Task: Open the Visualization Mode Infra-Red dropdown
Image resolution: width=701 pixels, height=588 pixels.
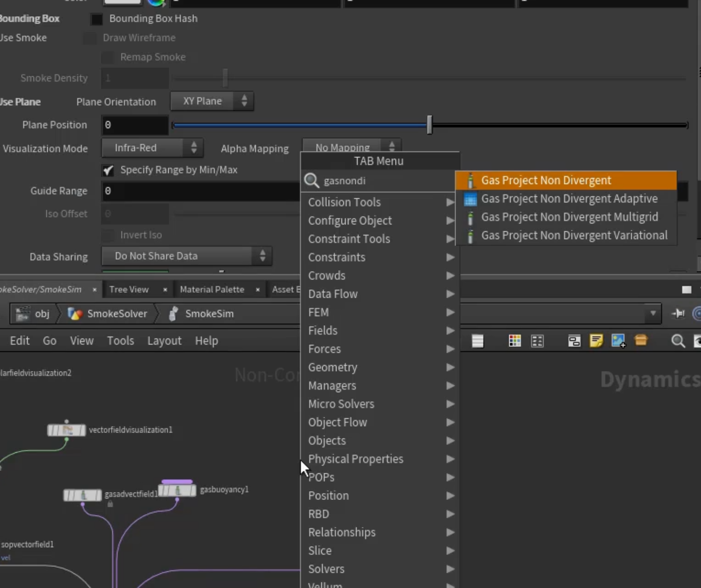Action: [152, 148]
